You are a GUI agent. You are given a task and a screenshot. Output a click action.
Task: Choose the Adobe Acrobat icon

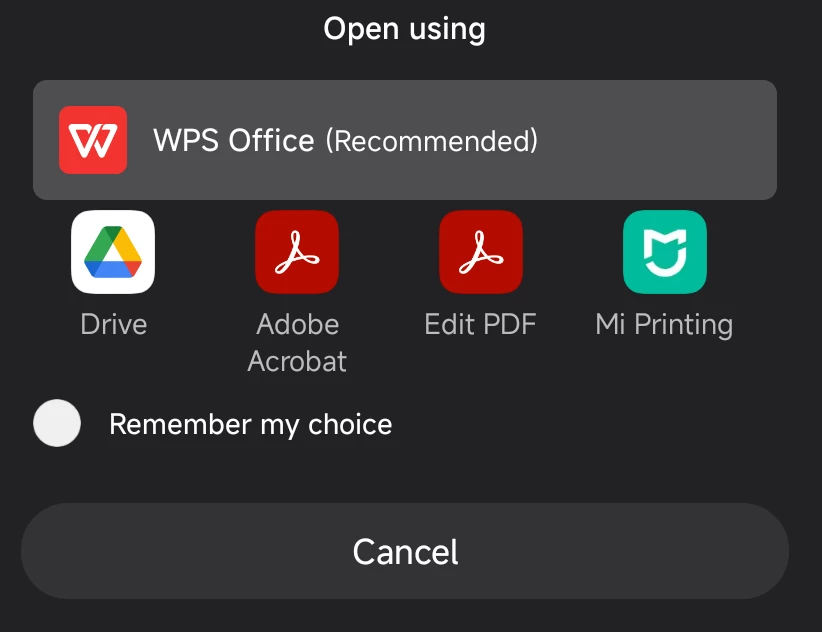[x=297, y=252]
